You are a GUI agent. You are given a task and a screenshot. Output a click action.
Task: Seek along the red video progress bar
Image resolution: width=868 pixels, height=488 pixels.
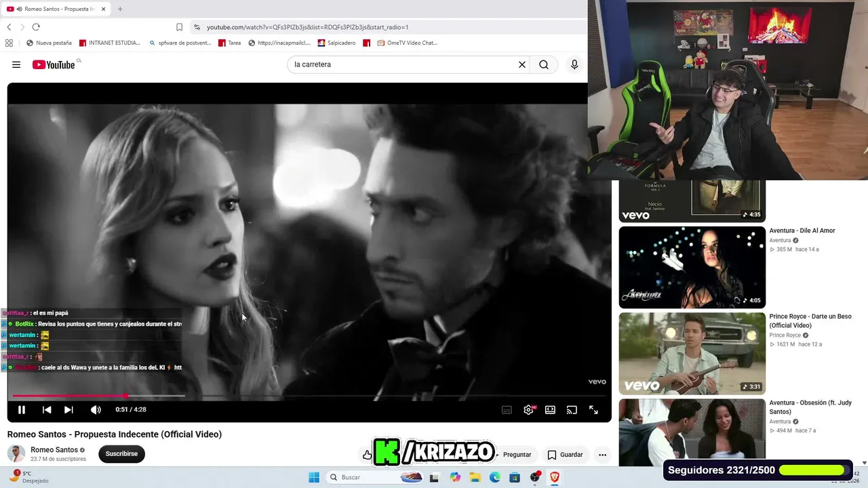click(309, 396)
